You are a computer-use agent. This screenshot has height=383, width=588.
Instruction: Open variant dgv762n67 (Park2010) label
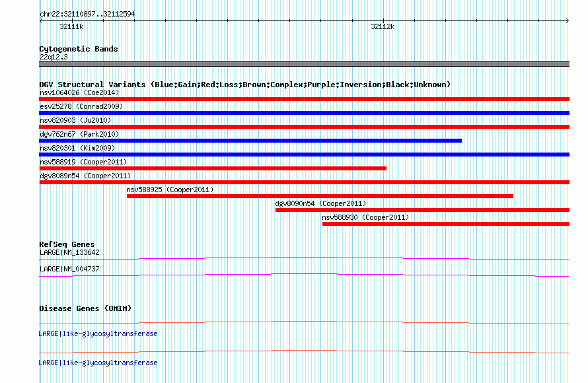[79, 134]
